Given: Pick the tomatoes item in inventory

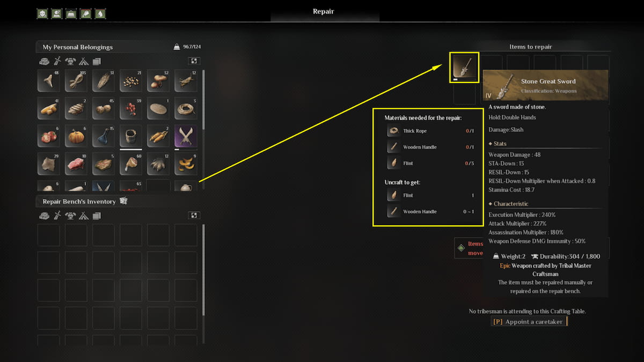Looking at the screenshot, I should (x=48, y=136).
